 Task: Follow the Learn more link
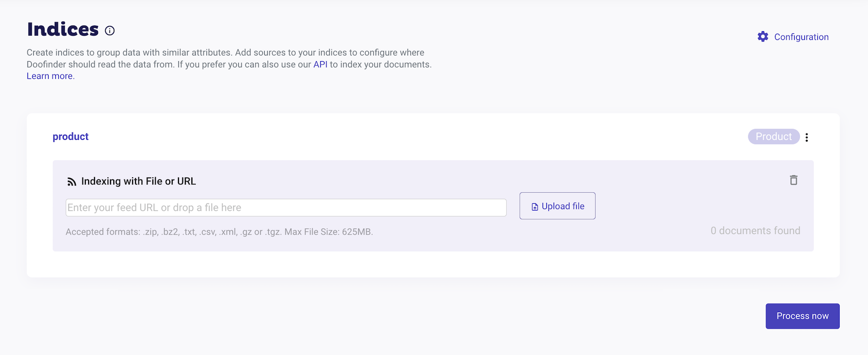coord(51,76)
